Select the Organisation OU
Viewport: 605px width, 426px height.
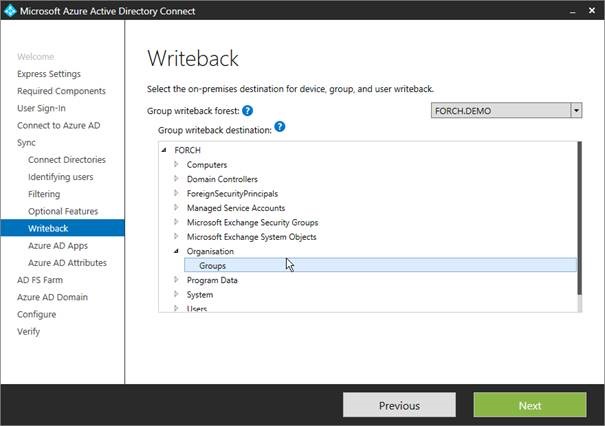point(210,251)
